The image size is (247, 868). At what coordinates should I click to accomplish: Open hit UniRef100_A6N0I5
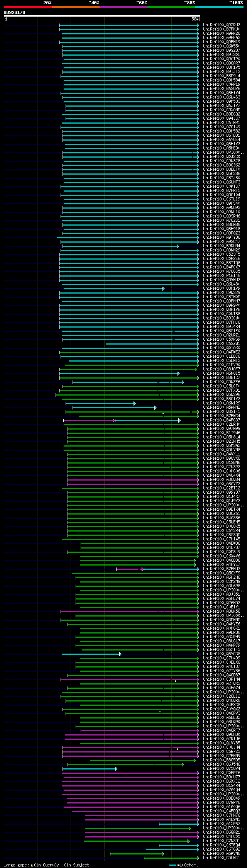coord(222,373)
